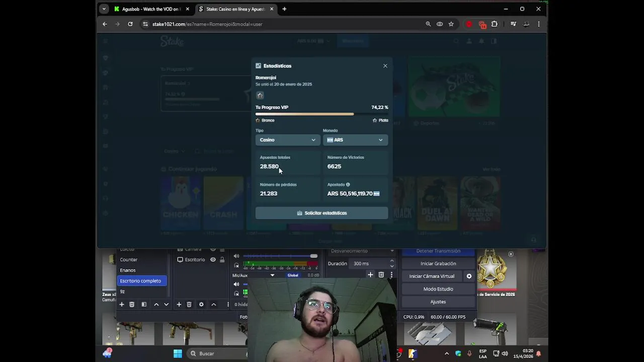
Task: Add a new scene with the plus icon
Action: 121,305
